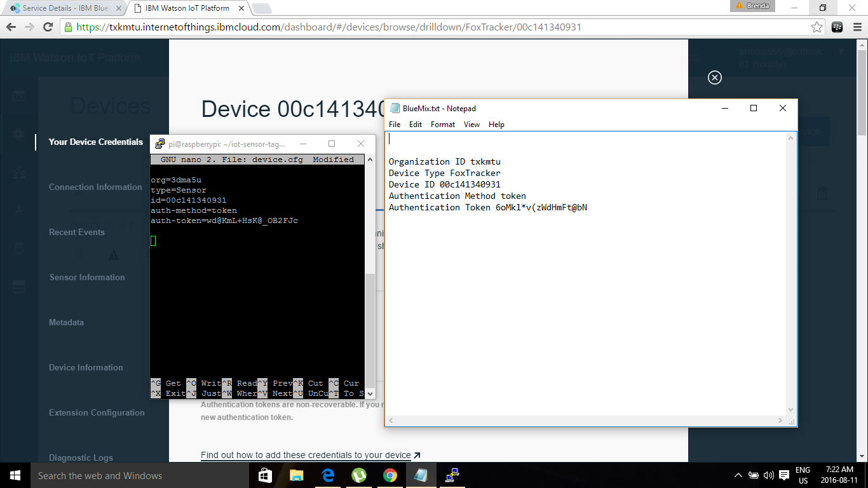The image size is (868, 488).
Task: Open the Windows Start menu
Action: [x=15, y=475]
